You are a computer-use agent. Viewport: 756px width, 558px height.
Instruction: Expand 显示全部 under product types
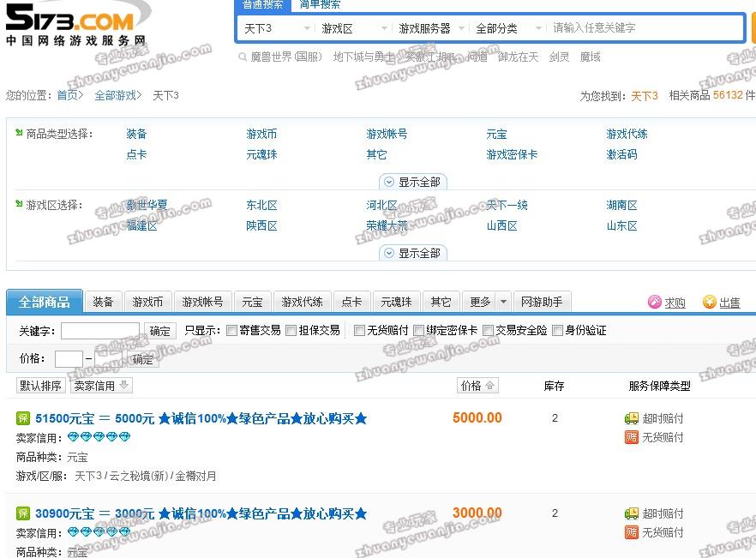click(413, 182)
